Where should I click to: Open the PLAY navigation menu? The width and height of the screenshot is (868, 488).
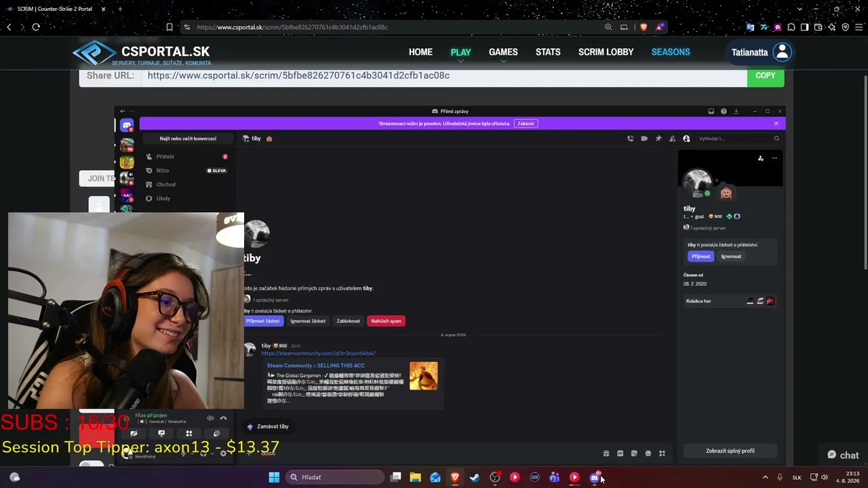pos(460,52)
